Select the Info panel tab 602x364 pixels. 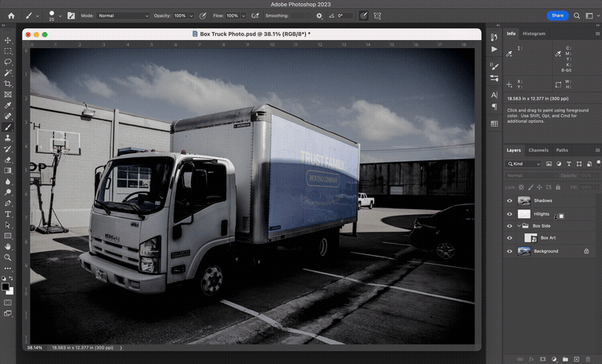[511, 34]
